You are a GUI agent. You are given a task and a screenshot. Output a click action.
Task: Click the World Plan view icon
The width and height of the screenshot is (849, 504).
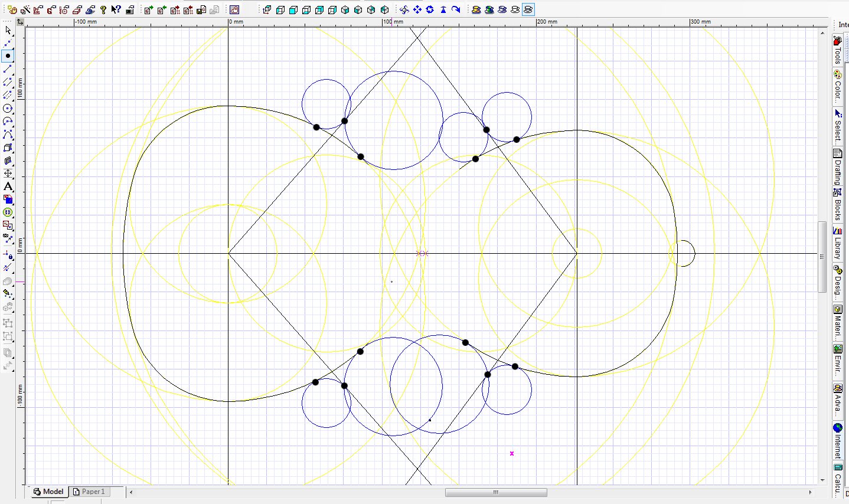[267, 9]
